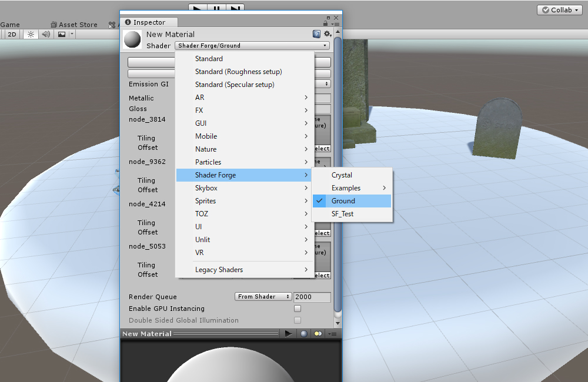Image resolution: width=588 pixels, height=382 pixels.
Task: Click the Metallic property label
Action: tap(141, 98)
